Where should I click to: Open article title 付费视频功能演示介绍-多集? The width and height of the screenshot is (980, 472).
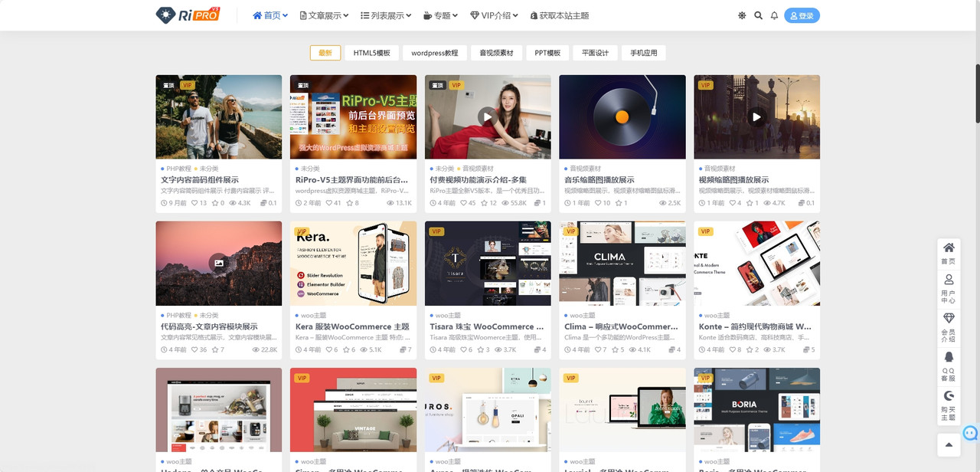click(479, 180)
